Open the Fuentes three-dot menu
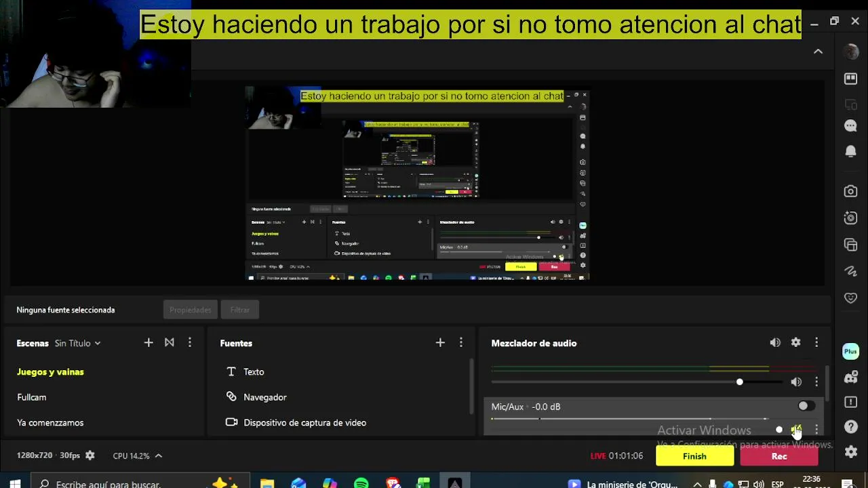The height and width of the screenshot is (488, 868). click(x=461, y=343)
